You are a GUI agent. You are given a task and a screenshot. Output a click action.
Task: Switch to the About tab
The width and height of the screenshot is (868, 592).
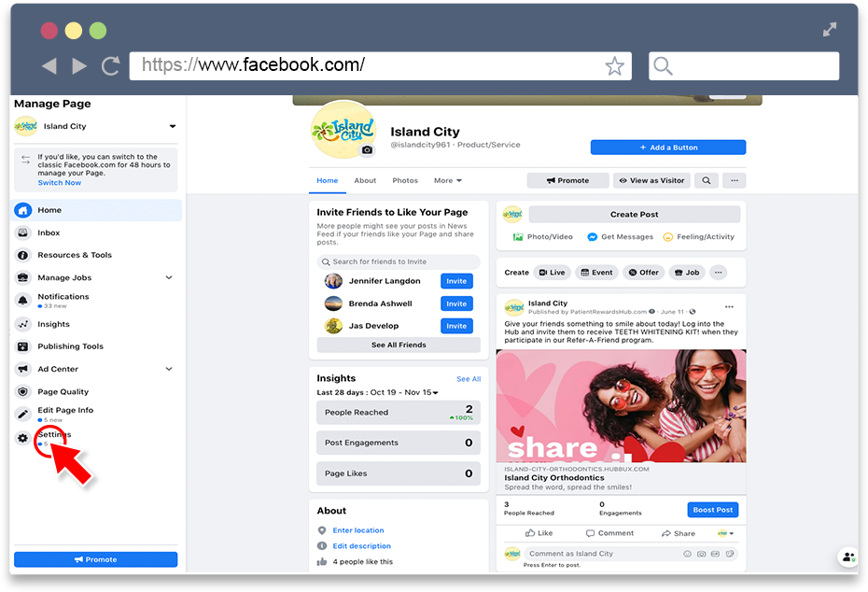(365, 181)
